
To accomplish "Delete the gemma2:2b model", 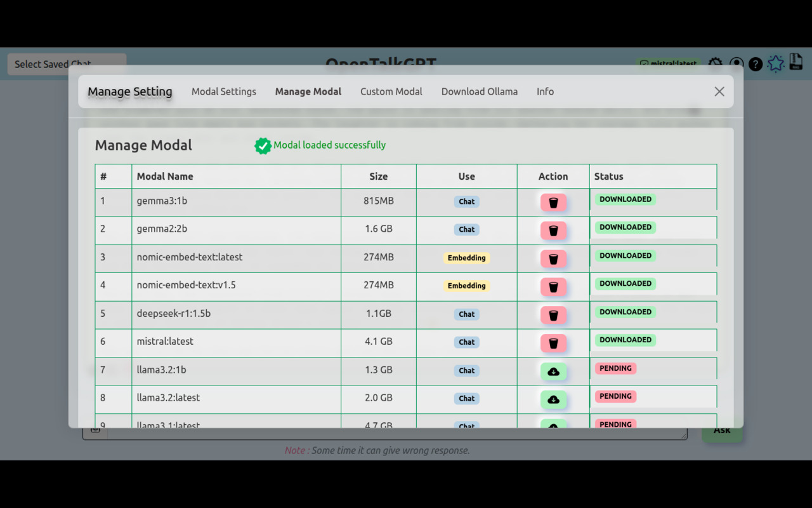I will point(553,231).
